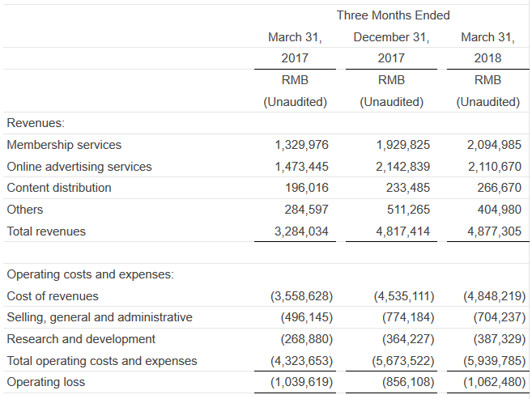Click the operating loss value (1,062,480)
This screenshot has width=532, height=399.
coord(494,382)
